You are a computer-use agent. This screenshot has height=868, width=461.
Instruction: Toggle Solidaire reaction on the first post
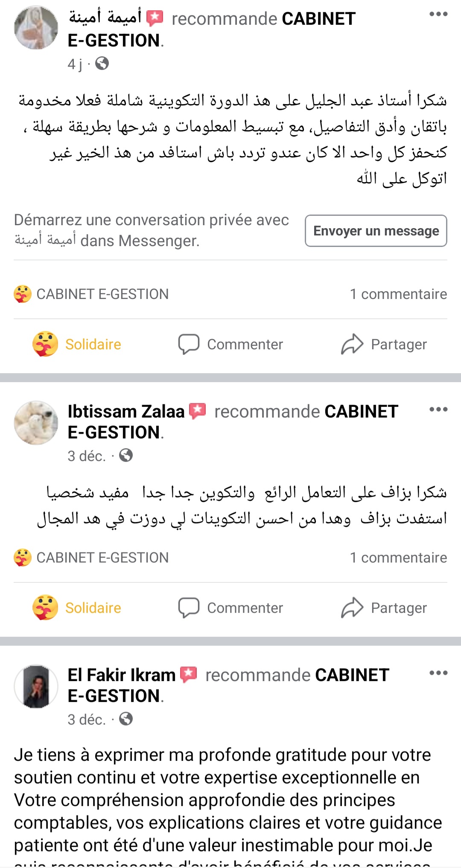[x=77, y=344]
